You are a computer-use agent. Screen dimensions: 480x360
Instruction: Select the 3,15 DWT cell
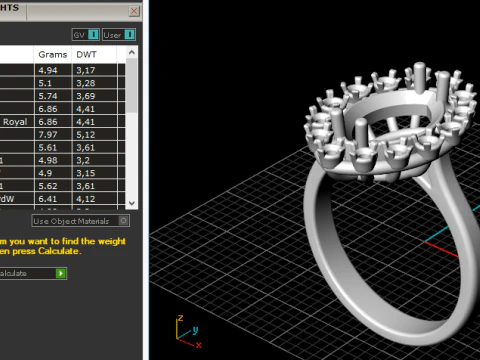(95, 173)
